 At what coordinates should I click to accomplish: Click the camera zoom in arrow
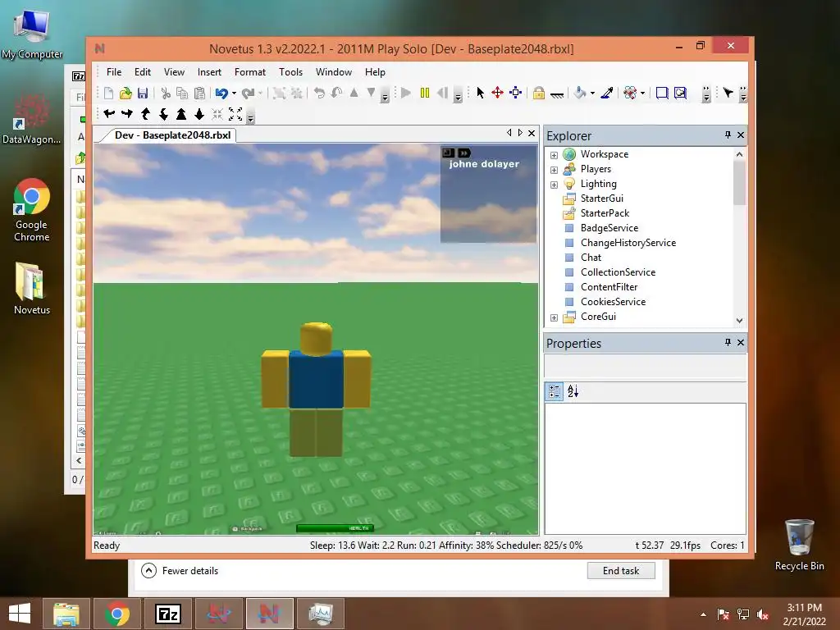[181, 113]
